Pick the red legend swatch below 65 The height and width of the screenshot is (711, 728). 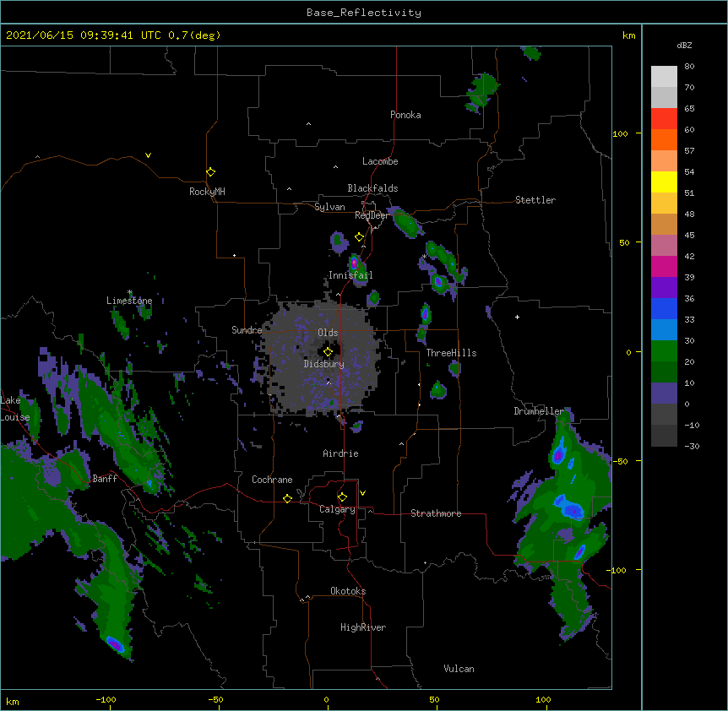coord(664,119)
